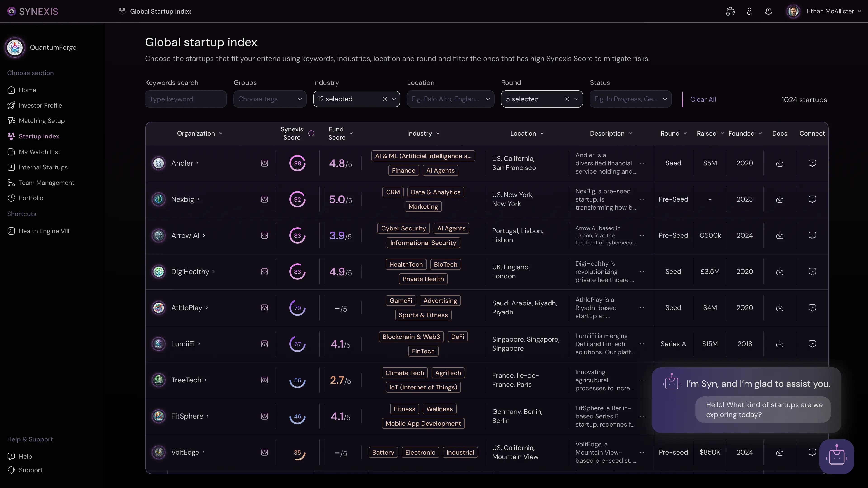Open the Status filter dropdown
This screenshot has width=868, height=488.
coord(630,99)
